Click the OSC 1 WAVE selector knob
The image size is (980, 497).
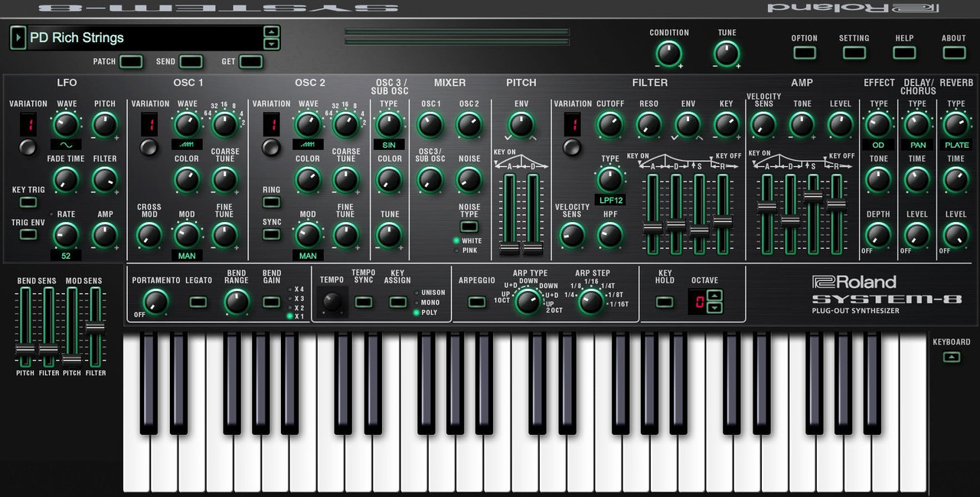186,124
